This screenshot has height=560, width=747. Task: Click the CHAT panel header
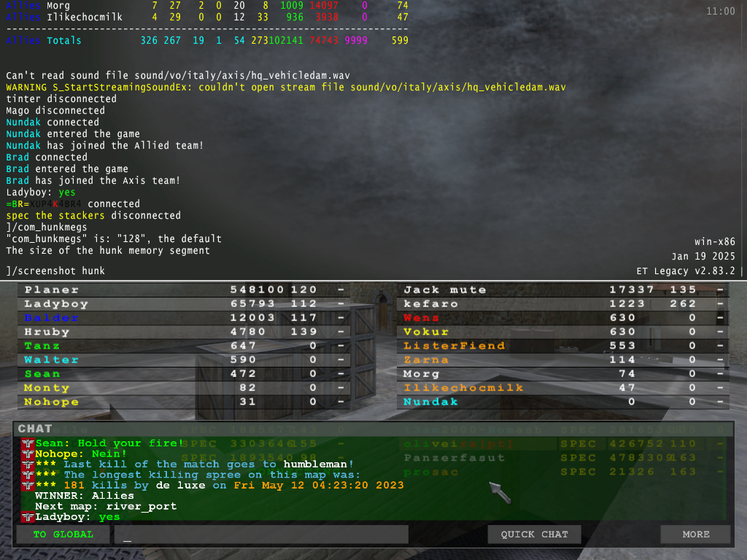pyautogui.click(x=373, y=429)
